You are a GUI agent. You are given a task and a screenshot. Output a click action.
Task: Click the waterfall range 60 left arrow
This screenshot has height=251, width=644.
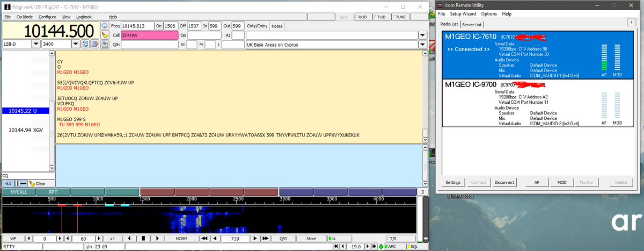pyautogui.click(x=69, y=238)
